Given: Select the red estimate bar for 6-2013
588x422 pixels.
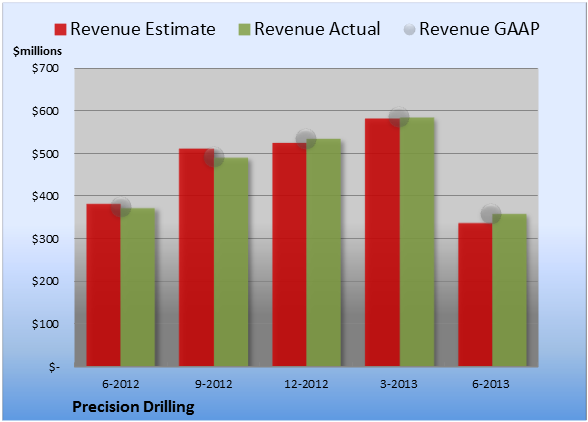Looking at the screenshot, I should [475, 294].
